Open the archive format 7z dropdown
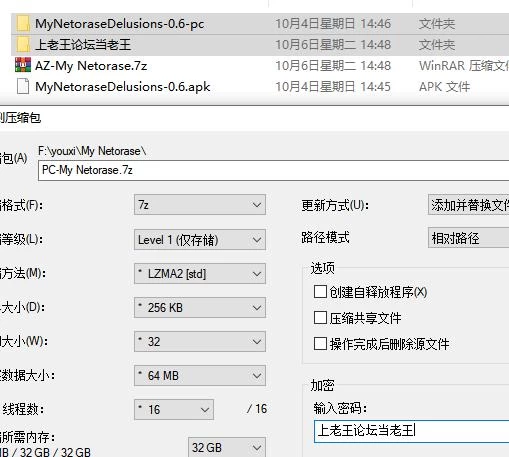The height and width of the screenshot is (457, 509). pyautogui.click(x=200, y=205)
